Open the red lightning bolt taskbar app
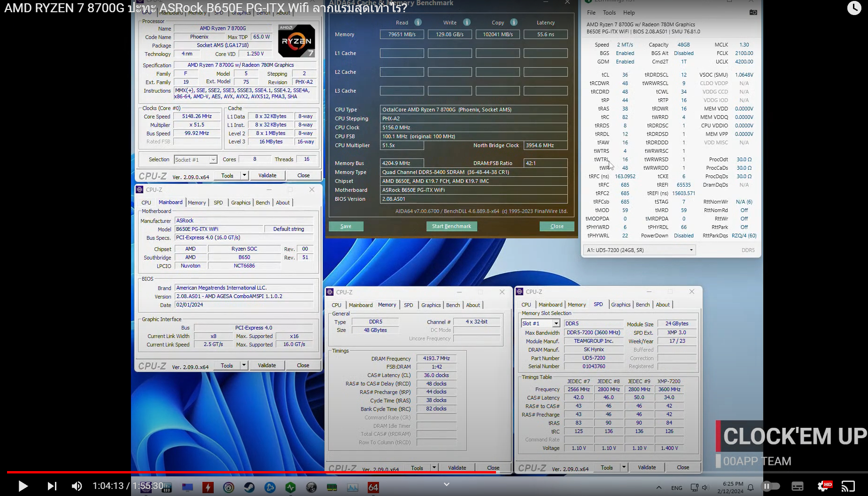 point(208,488)
